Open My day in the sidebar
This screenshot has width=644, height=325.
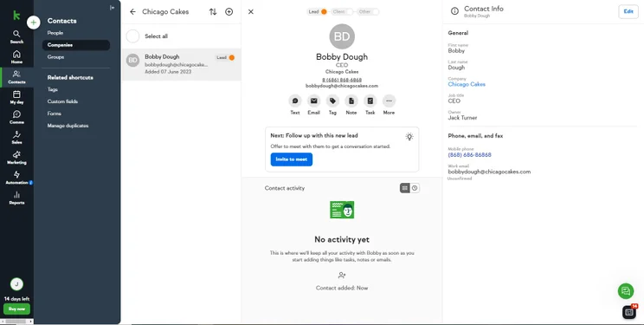pyautogui.click(x=16, y=97)
